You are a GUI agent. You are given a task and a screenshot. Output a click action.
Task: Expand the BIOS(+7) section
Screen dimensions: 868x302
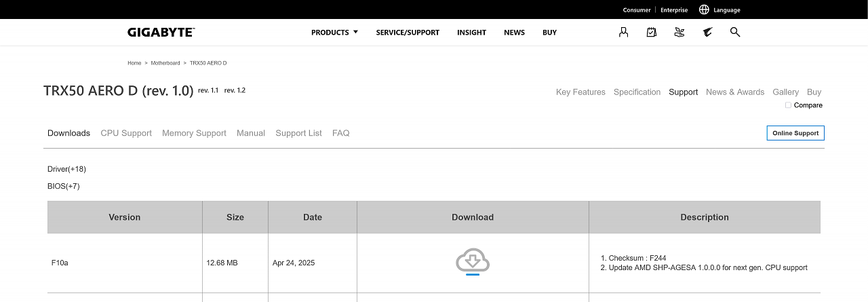coord(64,186)
